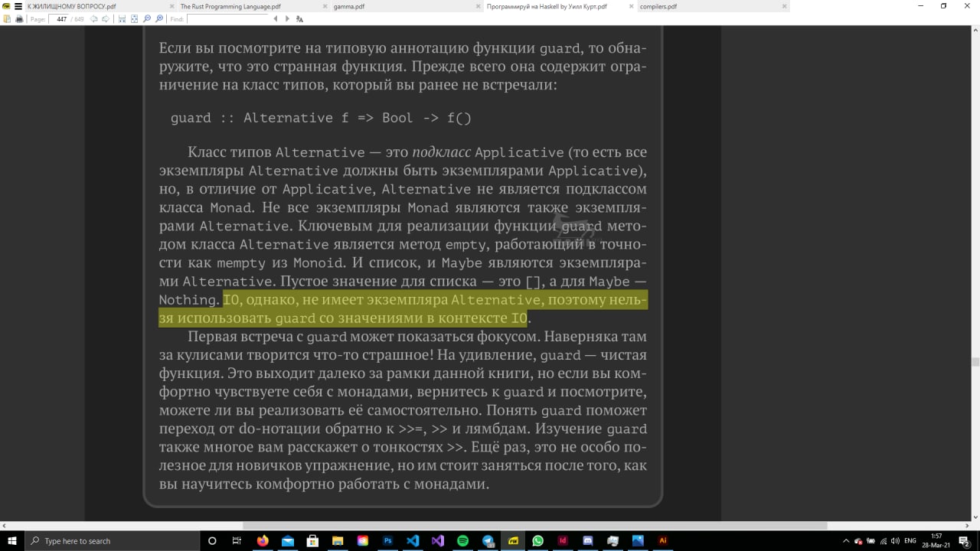The height and width of the screenshot is (551, 980).
Task: Open Illustrator from the taskbar
Action: [x=663, y=540]
